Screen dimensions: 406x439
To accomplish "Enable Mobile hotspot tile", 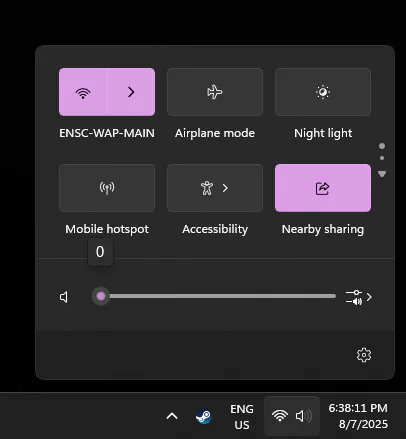I will coord(107,188).
